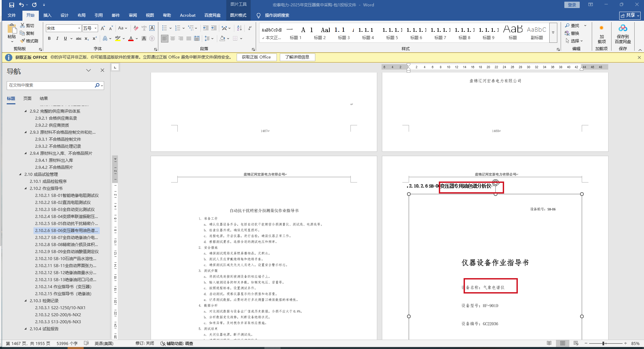644x349 pixels.
Task: Apply distributed alignment to the paragraph
Action: coord(197,38)
